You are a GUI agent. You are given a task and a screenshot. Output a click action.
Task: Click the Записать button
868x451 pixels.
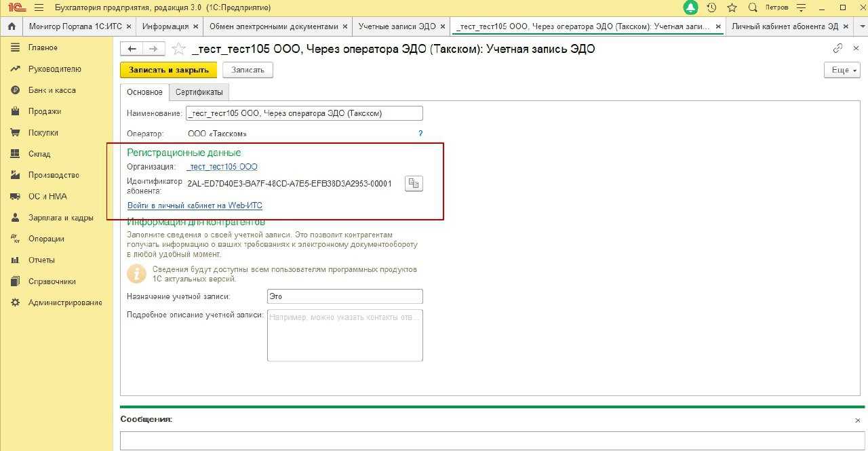[x=248, y=70]
